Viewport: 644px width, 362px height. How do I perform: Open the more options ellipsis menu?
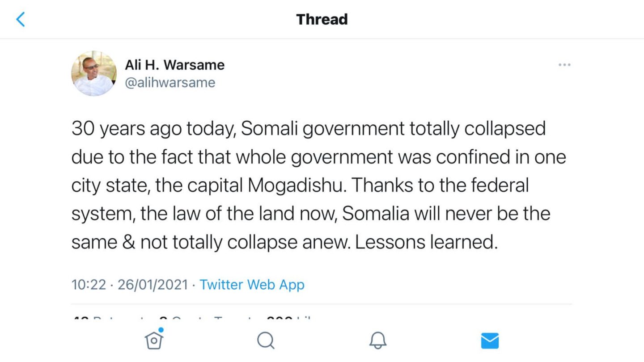564,65
